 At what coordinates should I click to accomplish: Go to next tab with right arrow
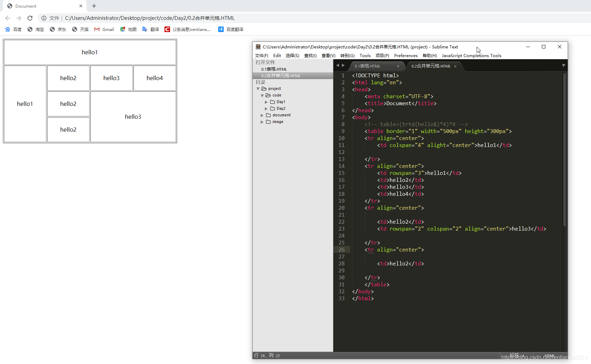click(x=343, y=65)
